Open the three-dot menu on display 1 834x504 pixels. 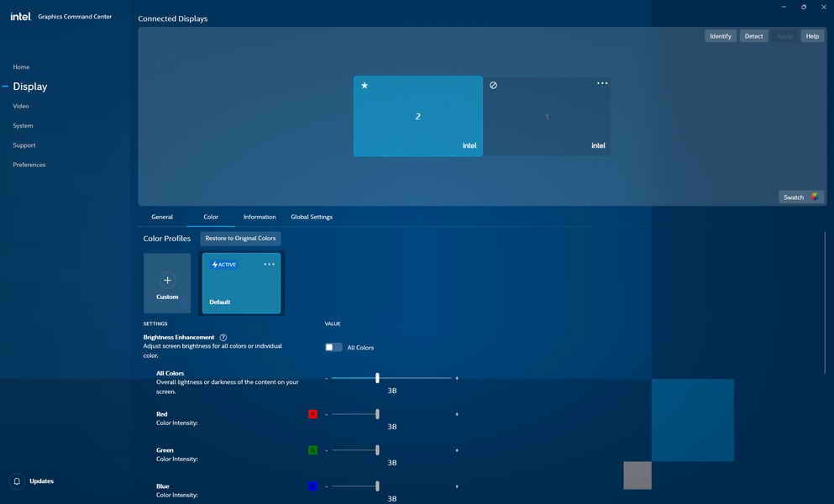click(x=602, y=83)
